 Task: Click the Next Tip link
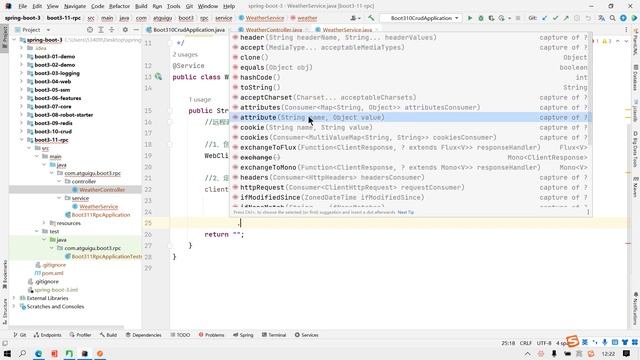coord(405,212)
